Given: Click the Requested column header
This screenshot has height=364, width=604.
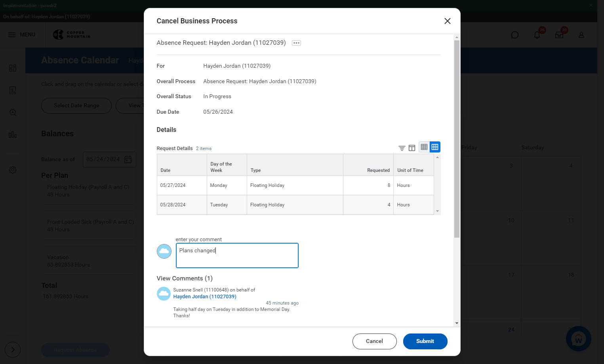Looking at the screenshot, I should (368, 165).
